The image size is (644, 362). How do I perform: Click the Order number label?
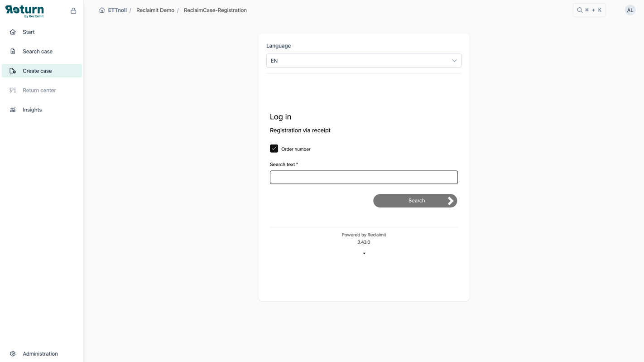296,149
